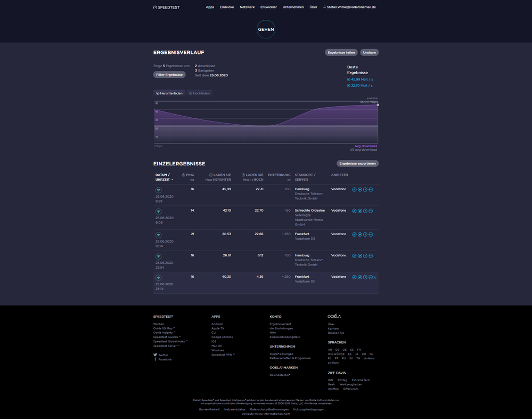The height and width of the screenshot is (419, 532).
Task: Open the Einblicke menu
Action: click(227, 7)
